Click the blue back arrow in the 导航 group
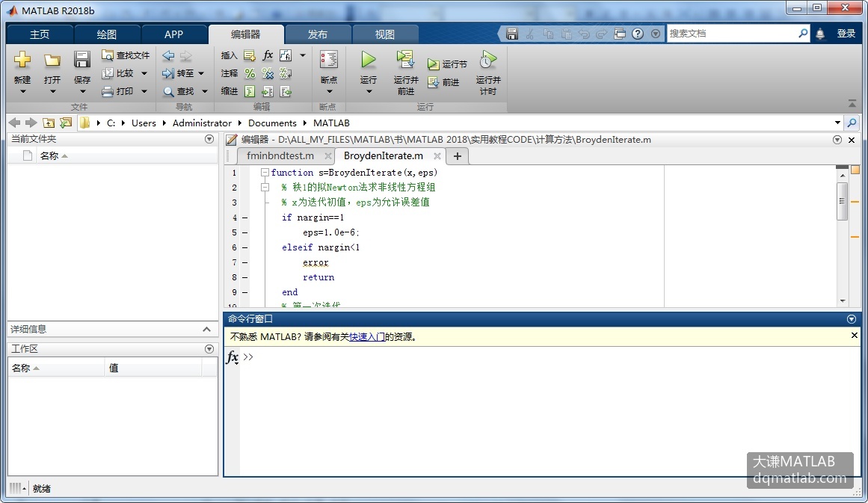868x503 pixels. coord(168,55)
